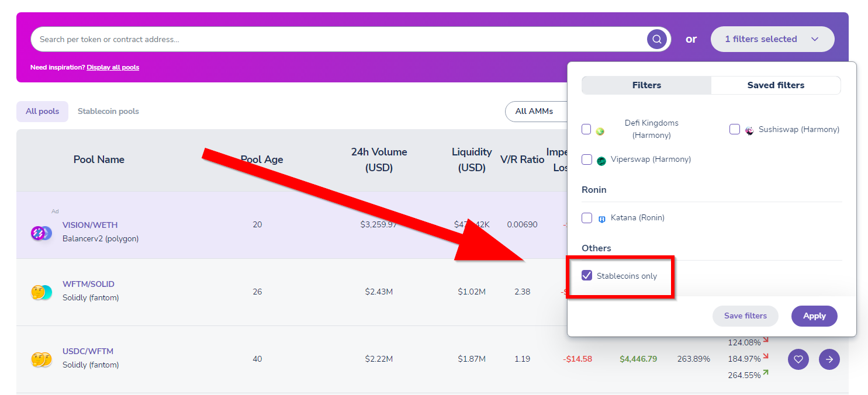
Task: Click the VISION/WETH token pair icon
Action: pyautogui.click(x=42, y=233)
